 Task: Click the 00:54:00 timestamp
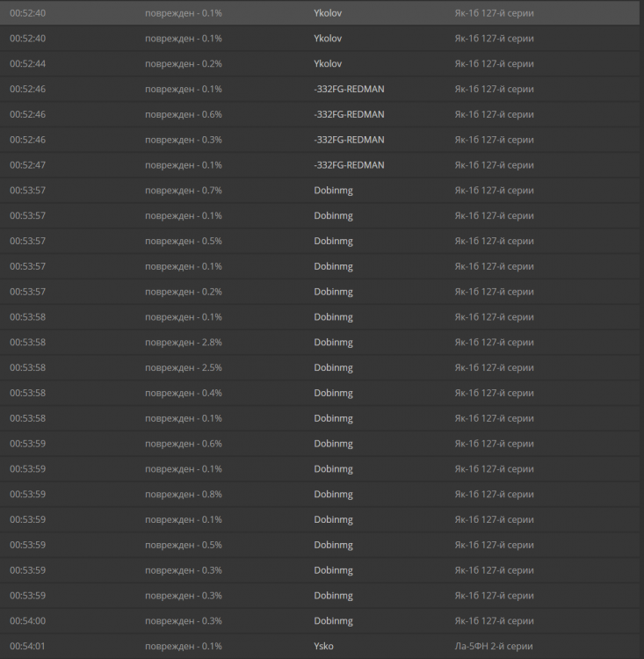(x=27, y=621)
